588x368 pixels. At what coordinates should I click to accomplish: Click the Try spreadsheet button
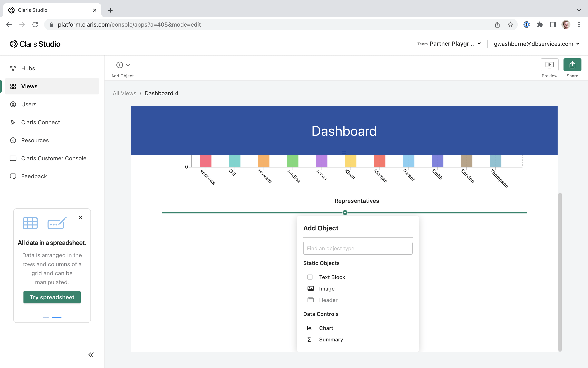click(52, 297)
